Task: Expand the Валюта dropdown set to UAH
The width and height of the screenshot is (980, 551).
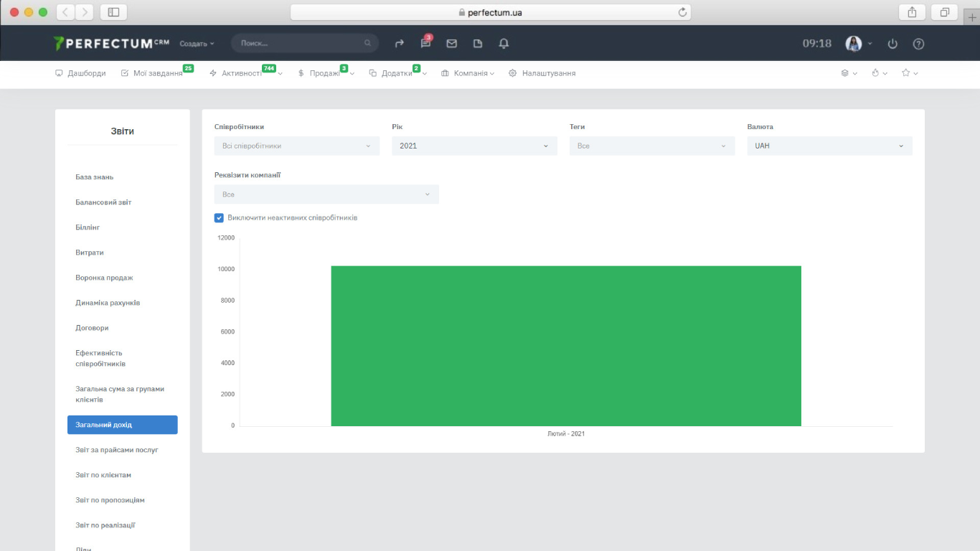Action: [829, 146]
